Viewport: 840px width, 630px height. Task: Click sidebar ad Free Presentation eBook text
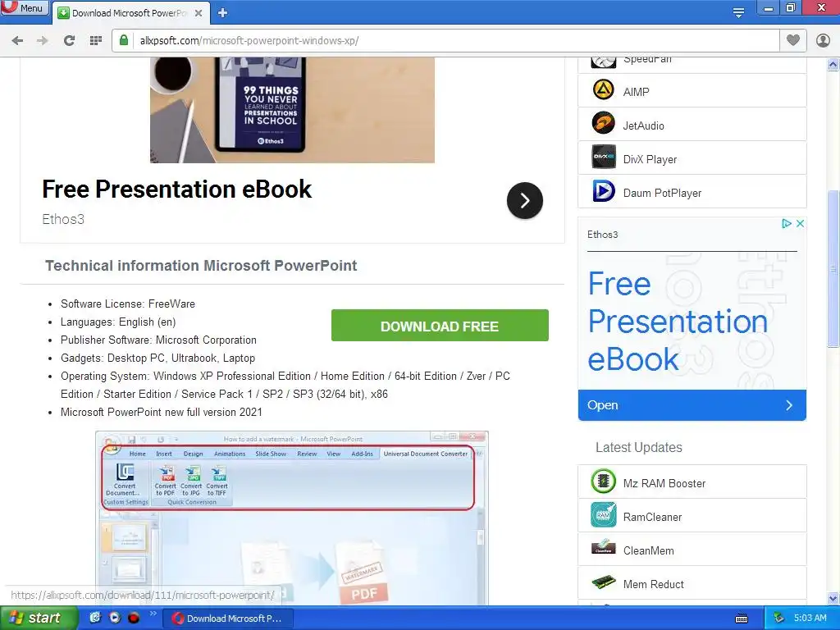pyautogui.click(x=678, y=321)
